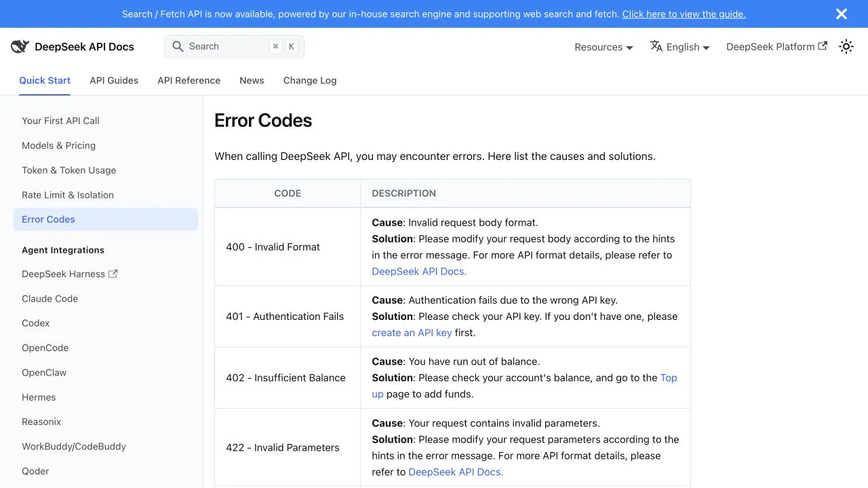Open Hermes sidebar item

(106, 397)
